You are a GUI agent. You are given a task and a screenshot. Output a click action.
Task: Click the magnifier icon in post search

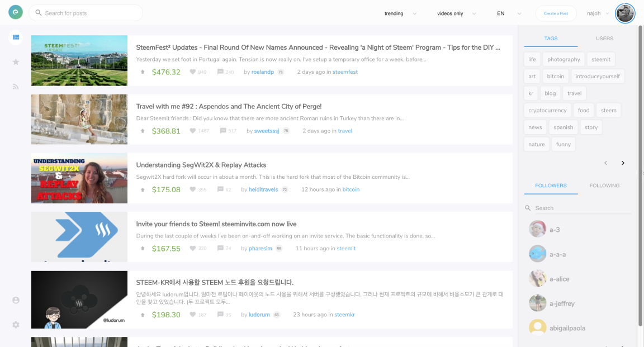38,13
